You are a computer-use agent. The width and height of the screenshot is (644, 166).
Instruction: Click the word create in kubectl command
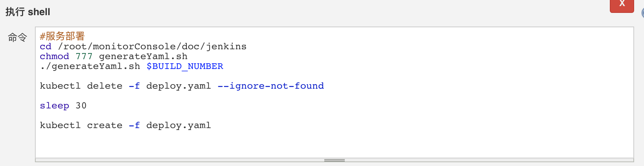[x=105, y=125]
